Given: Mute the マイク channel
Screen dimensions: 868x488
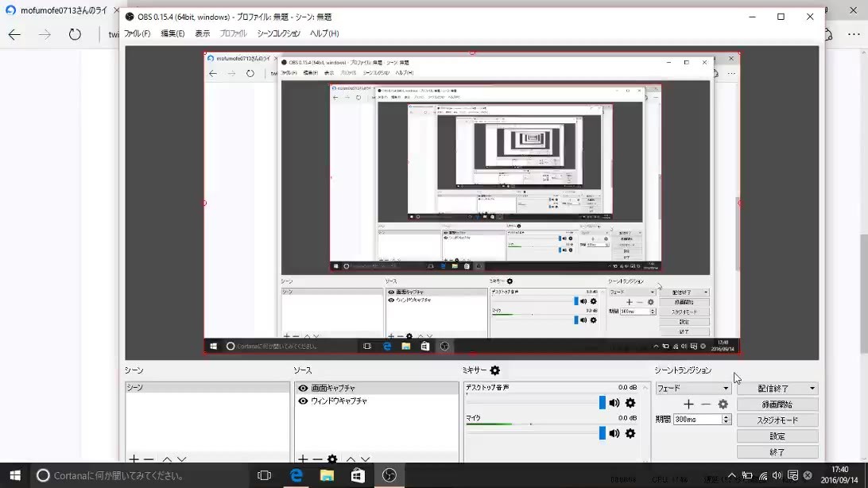Looking at the screenshot, I should point(614,433).
